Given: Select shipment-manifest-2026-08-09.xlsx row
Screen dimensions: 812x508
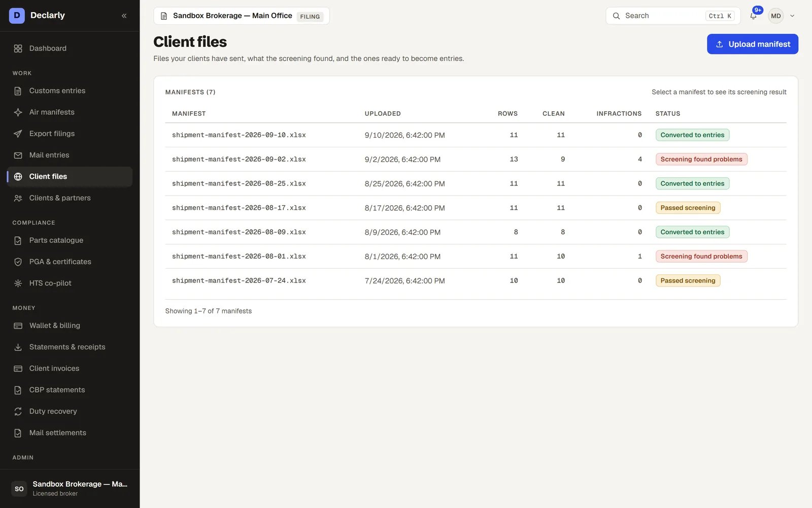Looking at the screenshot, I should click(x=476, y=232).
